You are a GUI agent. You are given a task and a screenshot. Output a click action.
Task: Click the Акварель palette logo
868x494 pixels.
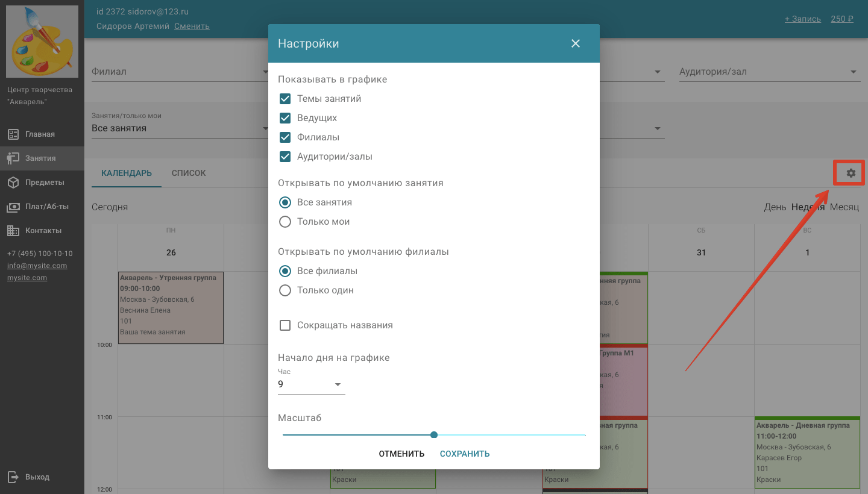point(42,42)
